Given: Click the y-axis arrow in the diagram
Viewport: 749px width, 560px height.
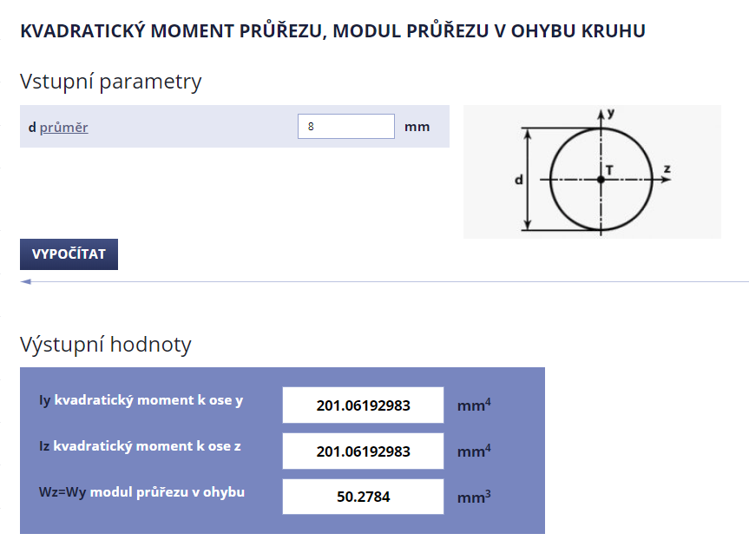Looking at the screenshot, I should (601, 114).
